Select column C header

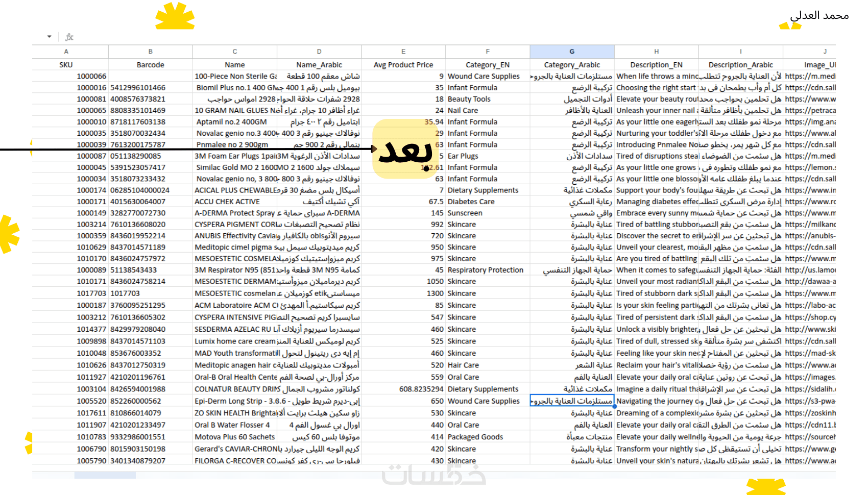[x=235, y=52]
